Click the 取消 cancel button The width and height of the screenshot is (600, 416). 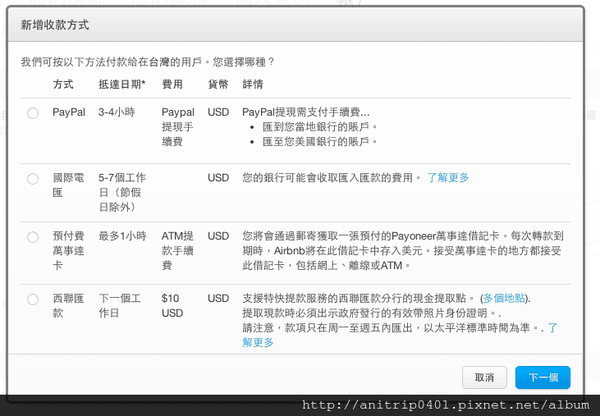pyautogui.click(x=484, y=377)
